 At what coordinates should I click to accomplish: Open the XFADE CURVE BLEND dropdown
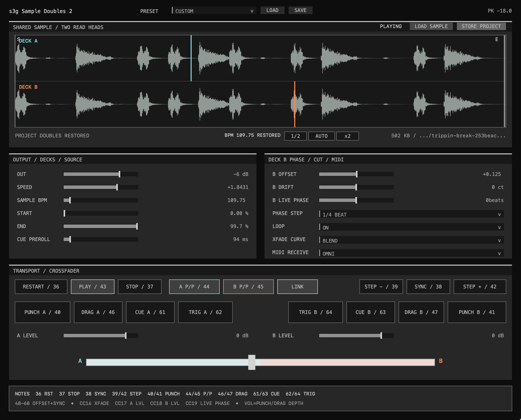pos(411,240)
